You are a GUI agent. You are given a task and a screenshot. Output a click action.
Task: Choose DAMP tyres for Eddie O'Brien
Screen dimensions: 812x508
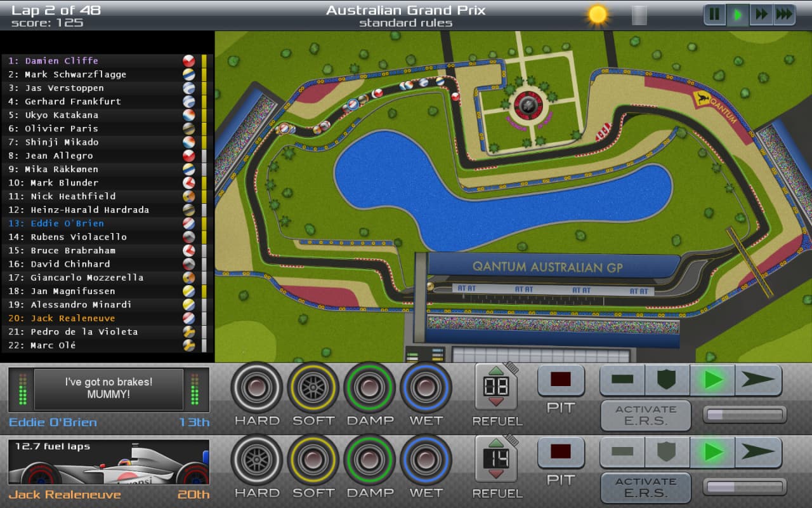click(x=369, y=387)
